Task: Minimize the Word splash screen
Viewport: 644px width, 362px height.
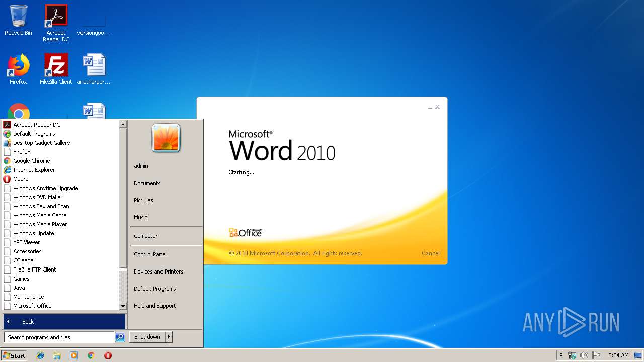Action: click(x=430, y=107)
